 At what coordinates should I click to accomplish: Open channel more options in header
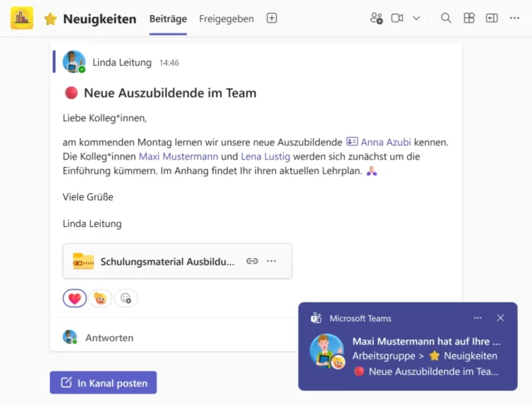tap(515, 18)
